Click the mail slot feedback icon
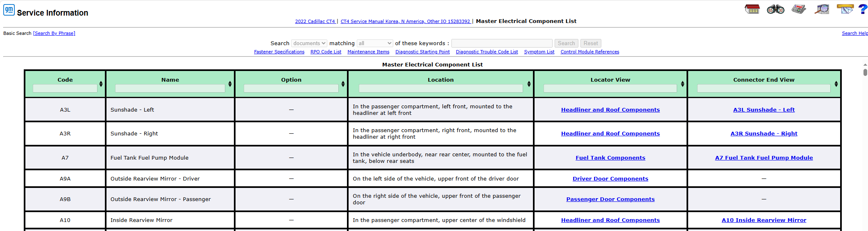The height and width of the screenshot is (231, 868). click(x=845, y=9)
